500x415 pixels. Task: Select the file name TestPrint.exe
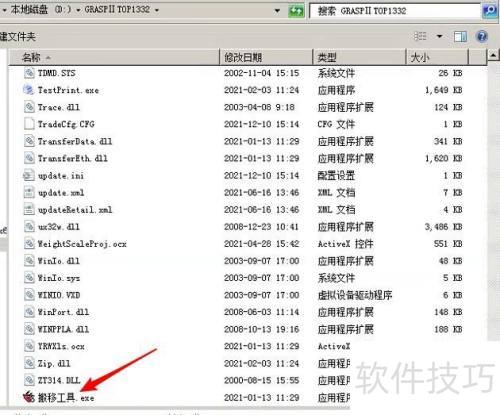pos(68,90)
